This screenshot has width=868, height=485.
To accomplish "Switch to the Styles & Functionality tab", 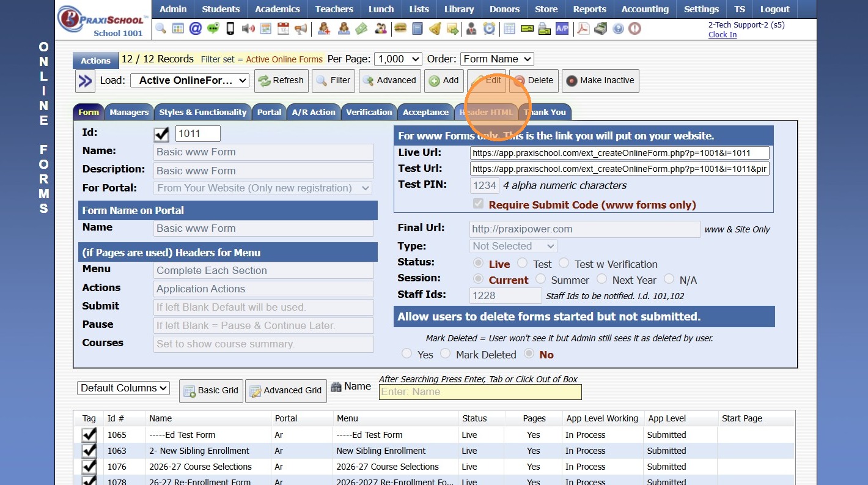I will [203, 112].
